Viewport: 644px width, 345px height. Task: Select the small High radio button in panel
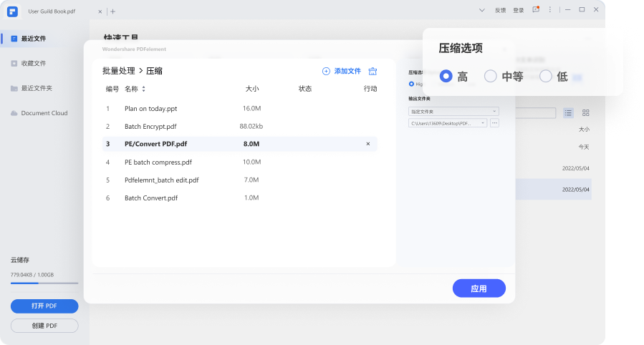tap(411, 84)
